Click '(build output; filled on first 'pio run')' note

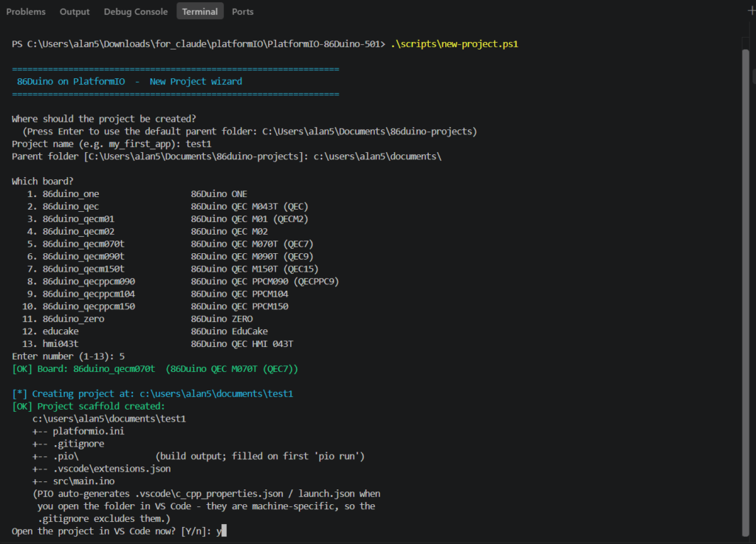pos(260,457)
